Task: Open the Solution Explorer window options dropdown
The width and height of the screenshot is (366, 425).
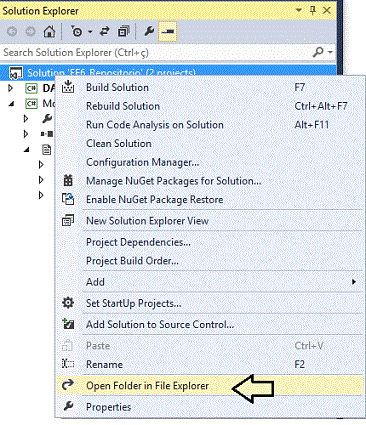Action: (x=299, y=11)
